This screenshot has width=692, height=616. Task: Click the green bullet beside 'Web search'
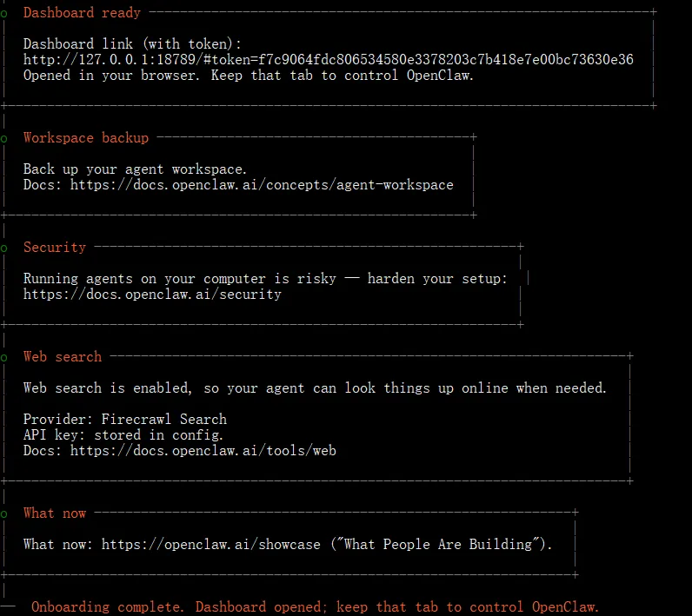4,358
